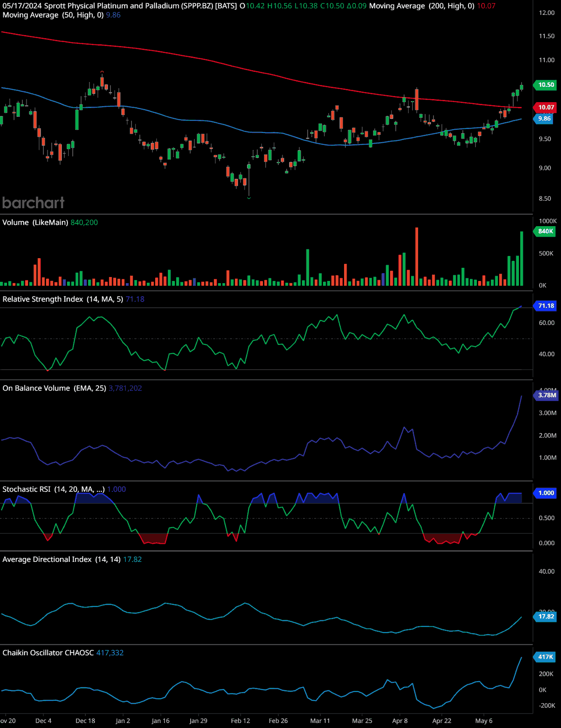Viewport: 561px width, 728px height.
Task: Click the chart title Sprott Physical Platinum and Palladium
Action: click(x=112, y=6)
